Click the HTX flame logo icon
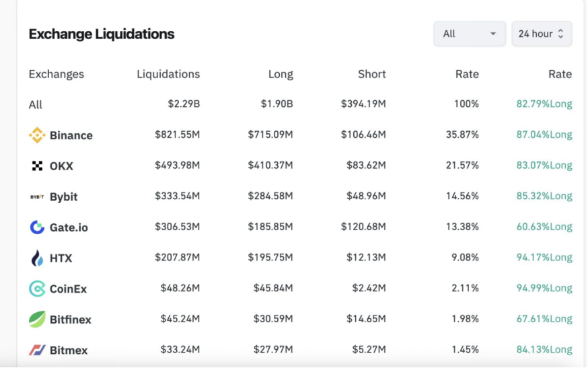588x368 pixels. pos(37,258)
